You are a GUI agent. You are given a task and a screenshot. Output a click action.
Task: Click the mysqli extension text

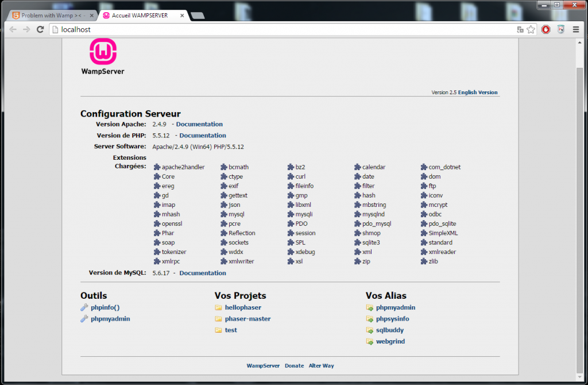pos(304,214)
